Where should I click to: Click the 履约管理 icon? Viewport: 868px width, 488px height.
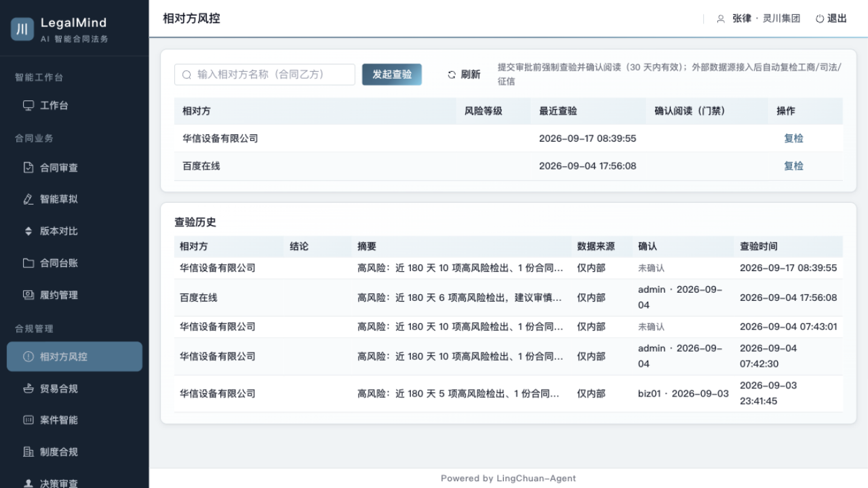click(x=28, y=295)
